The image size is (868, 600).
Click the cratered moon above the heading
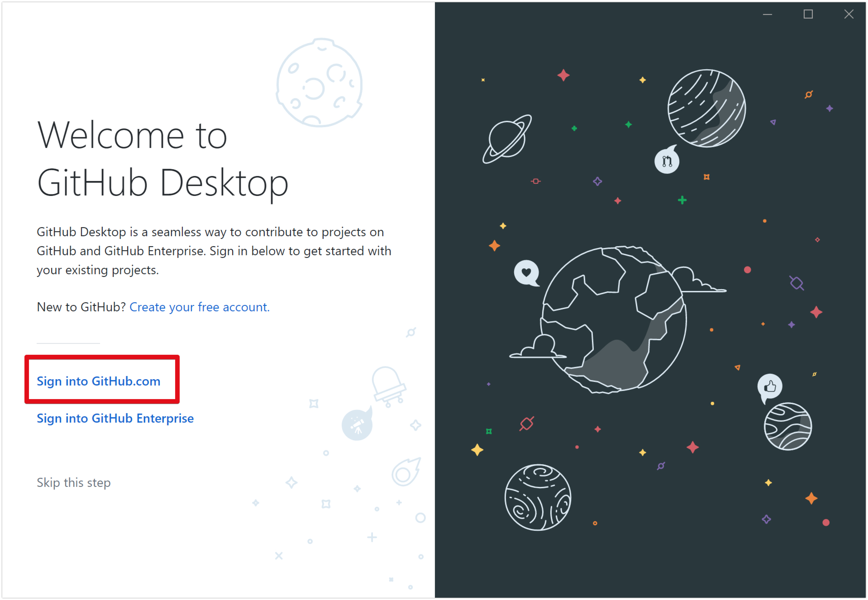pyautogui.click(x=320, y=83)
